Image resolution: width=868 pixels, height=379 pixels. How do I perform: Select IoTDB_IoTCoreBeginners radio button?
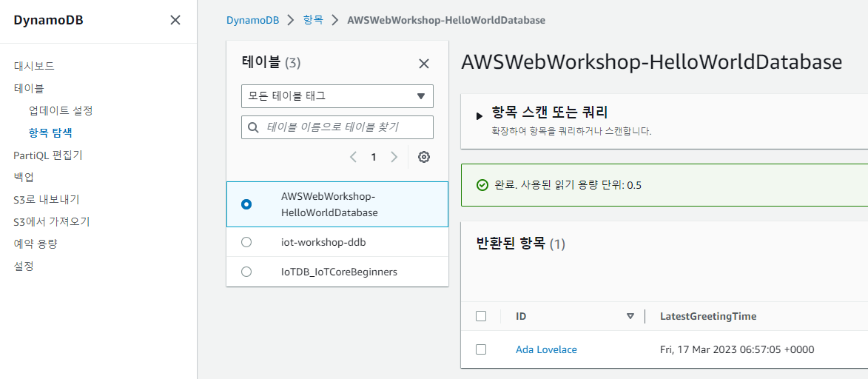click(247, 272)
